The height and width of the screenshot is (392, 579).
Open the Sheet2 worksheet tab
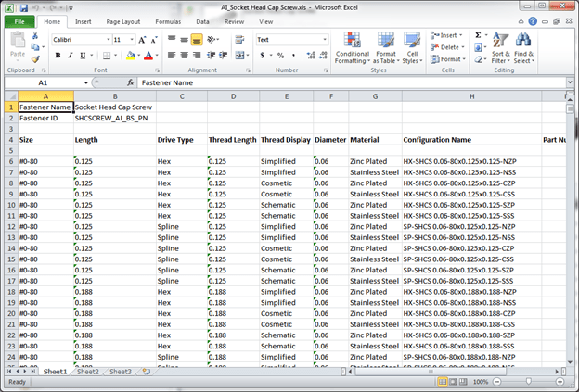tap(88, 372)
